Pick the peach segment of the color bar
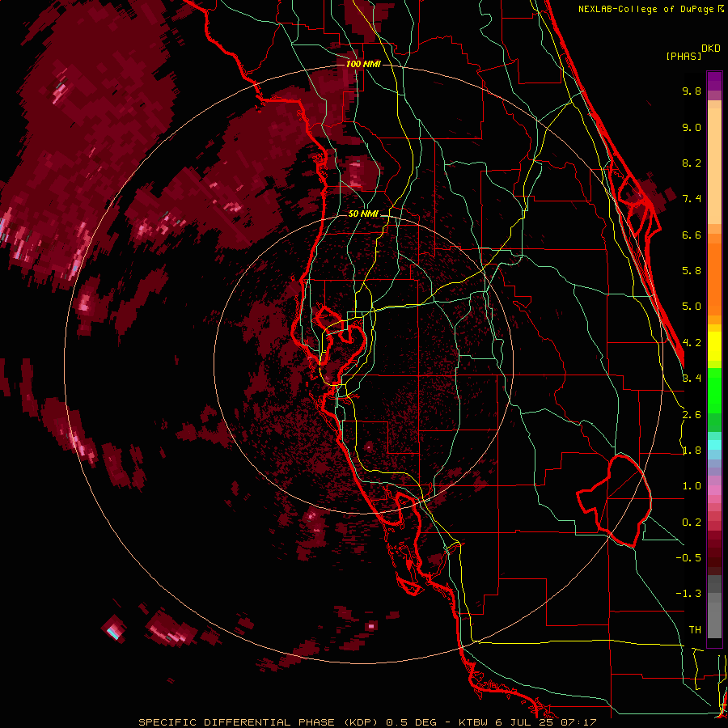The image size is (728, 728). (714, 166)
